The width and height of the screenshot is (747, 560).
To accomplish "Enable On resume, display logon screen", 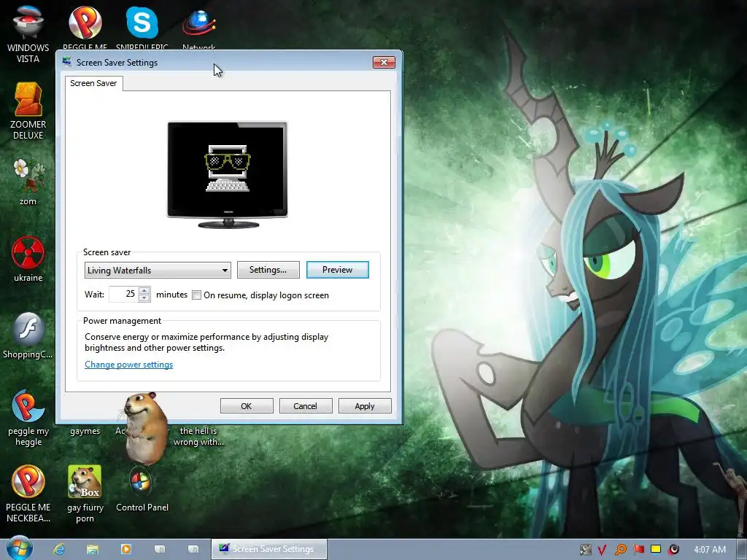I will click(196, 295).
